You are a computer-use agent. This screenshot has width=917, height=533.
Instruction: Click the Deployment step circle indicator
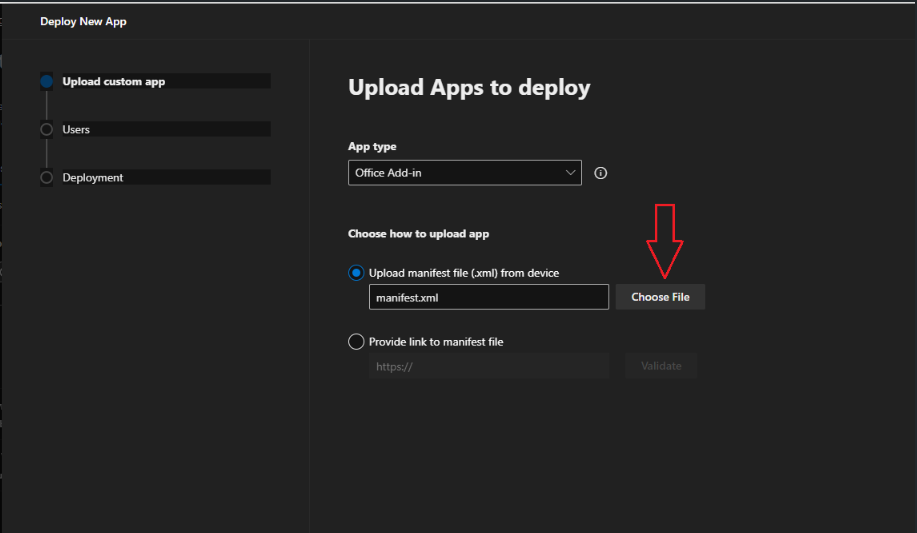tap(46, 178)
